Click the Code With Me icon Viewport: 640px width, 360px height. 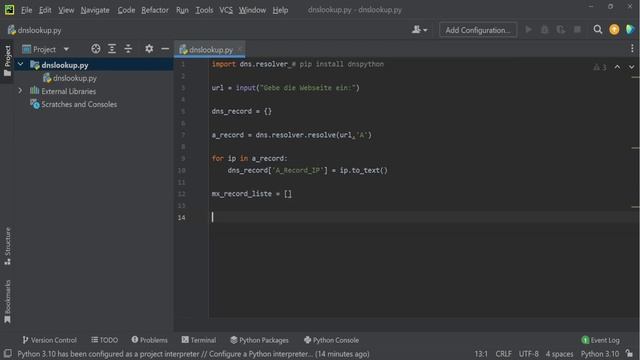coord(630,29)
